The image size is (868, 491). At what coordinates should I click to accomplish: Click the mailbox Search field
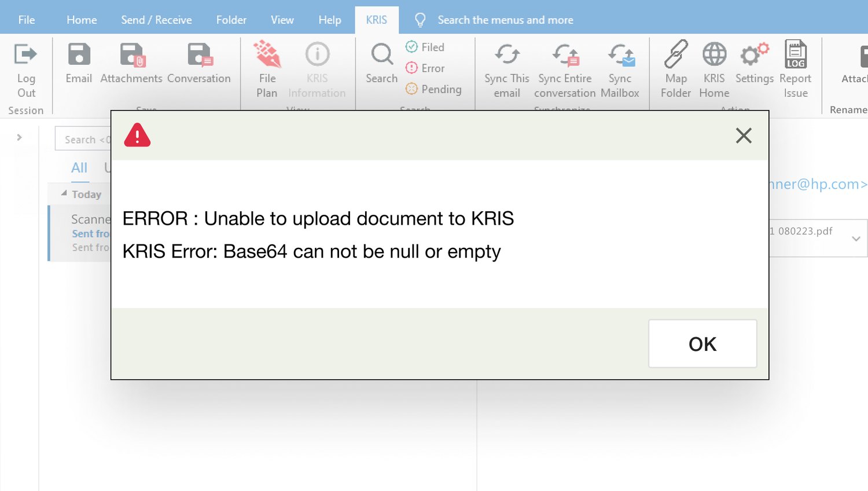83,139
